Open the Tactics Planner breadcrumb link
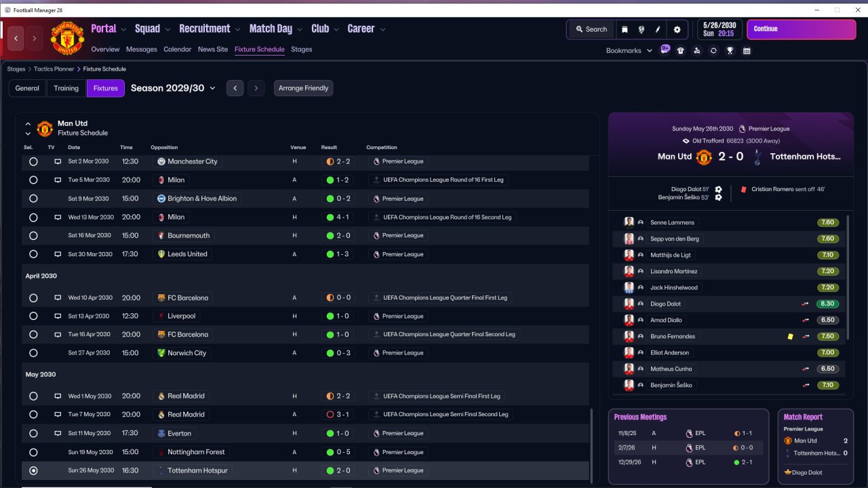Screen dimensions: 868x488 point(54,69)
